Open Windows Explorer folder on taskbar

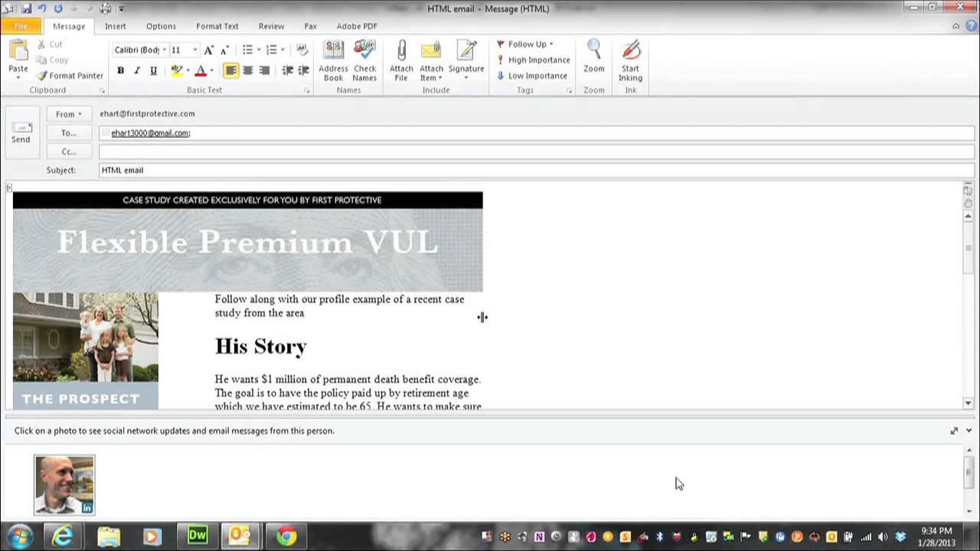108,536
